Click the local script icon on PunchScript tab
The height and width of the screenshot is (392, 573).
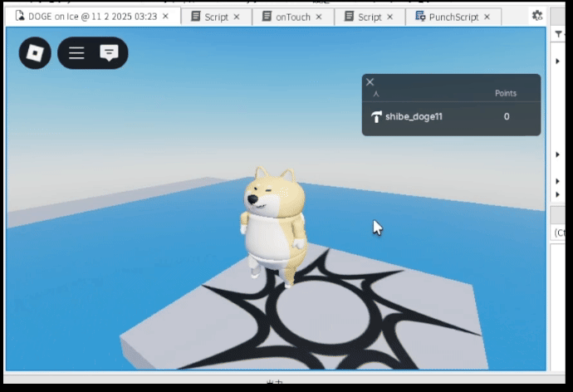coord(420,16)
